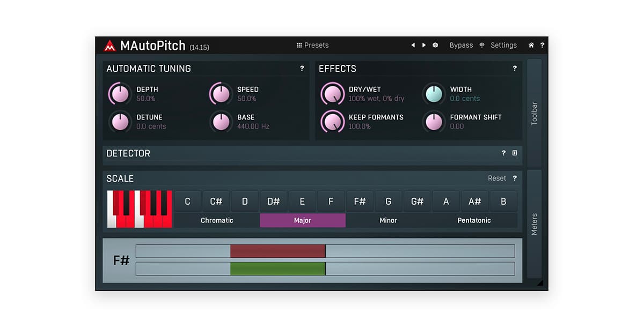Open the Settings menu

pyautogui.click(x=503, y=45)
